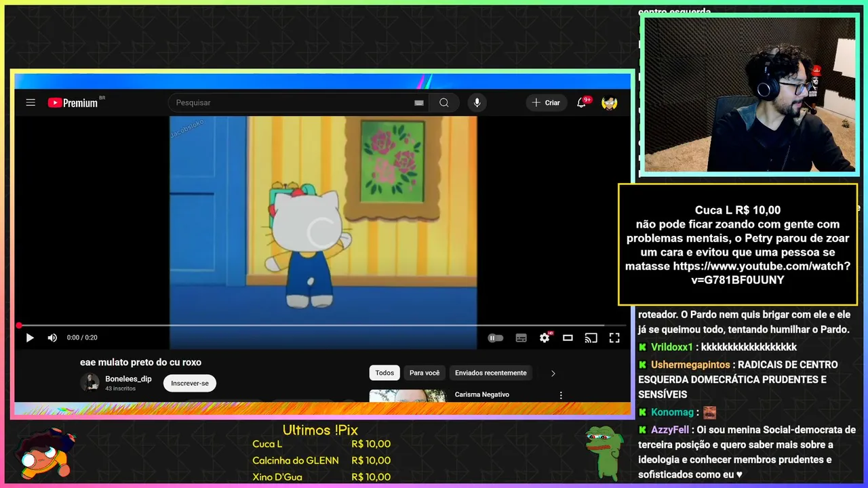Click the Cuca L donation alert message
The image size is (868, 488).
click(738, 245)
